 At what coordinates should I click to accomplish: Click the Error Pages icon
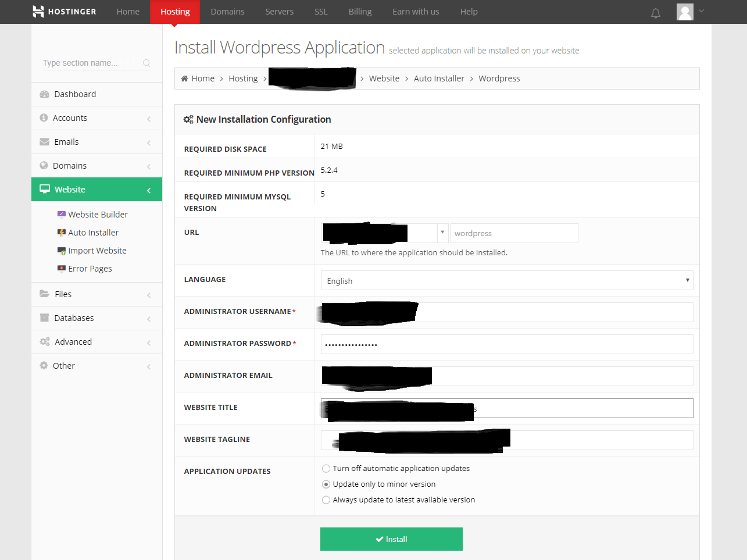pos(62,269)
